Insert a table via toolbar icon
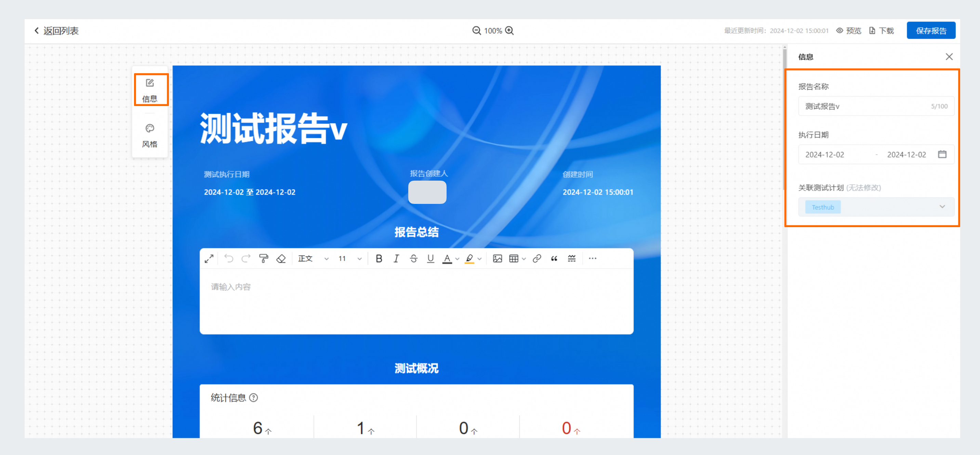The image size is (980, 455). (x=514, y=259)
